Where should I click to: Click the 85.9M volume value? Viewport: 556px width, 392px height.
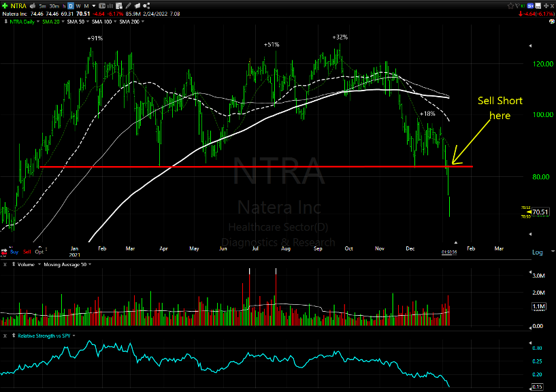click(133, 14)
